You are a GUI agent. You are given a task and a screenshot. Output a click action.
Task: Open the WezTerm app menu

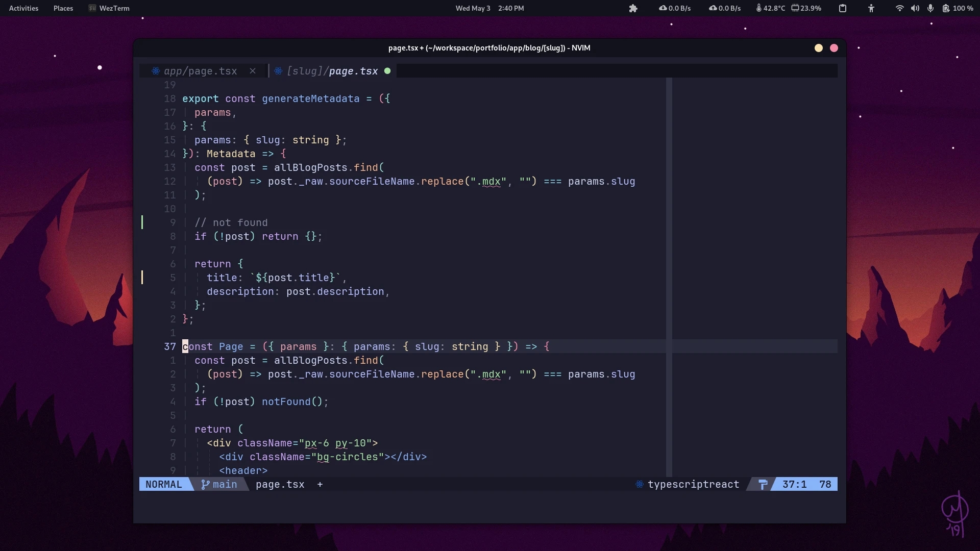(109, 8)
